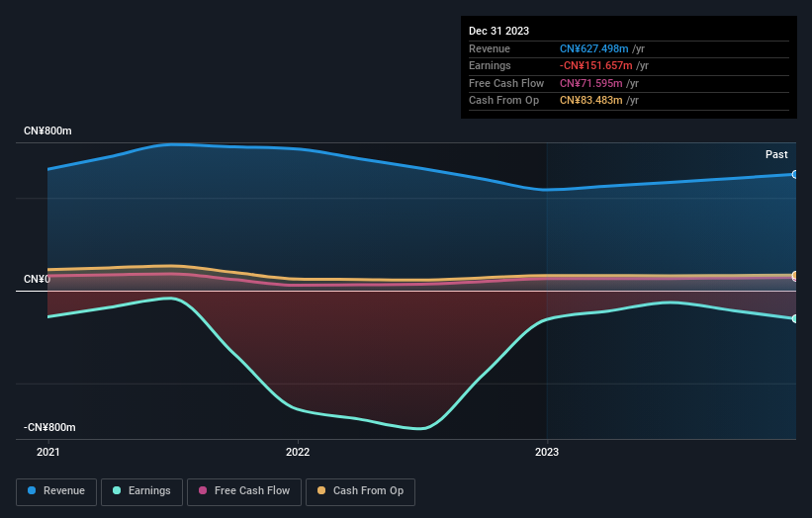Viewport: 812px width, 518px height.
Task: Click the CN¥800m y-axis label
Action: (47, 130)
